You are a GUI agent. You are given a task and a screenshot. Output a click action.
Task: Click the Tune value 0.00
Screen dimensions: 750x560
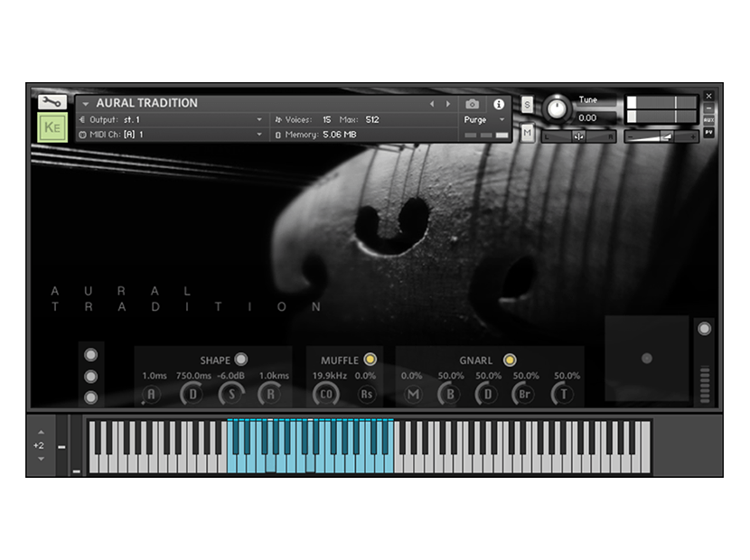click(587, 117)
